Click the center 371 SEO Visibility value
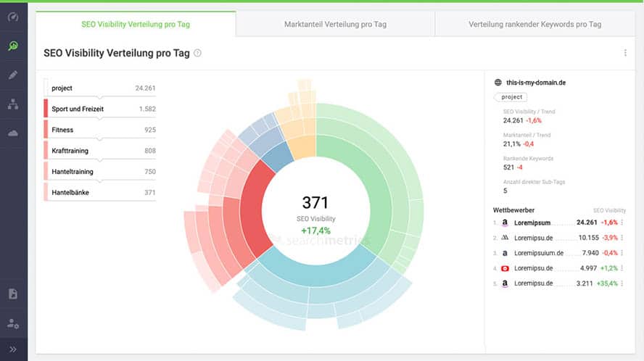This screenshot has height=361, width=644. coord(315,202)
